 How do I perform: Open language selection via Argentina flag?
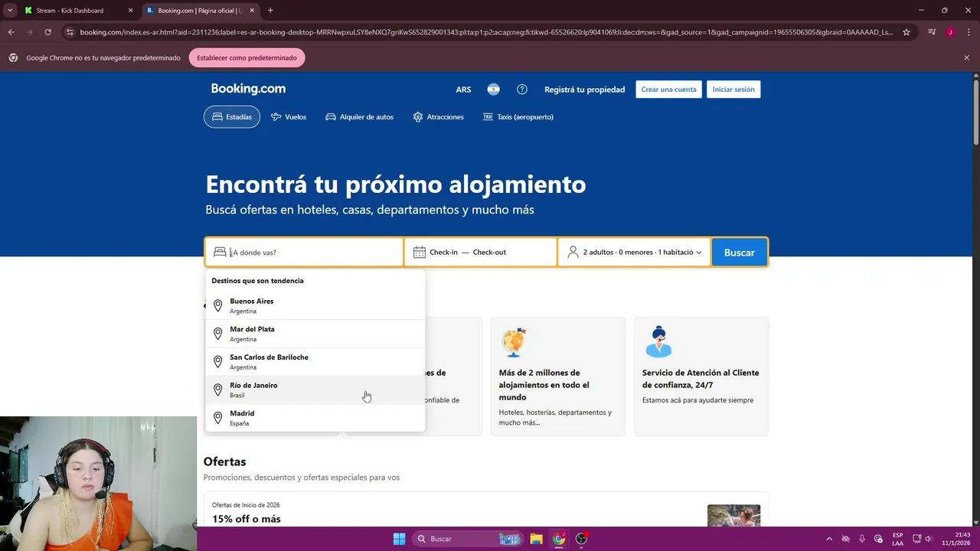(x=494, y=90)
